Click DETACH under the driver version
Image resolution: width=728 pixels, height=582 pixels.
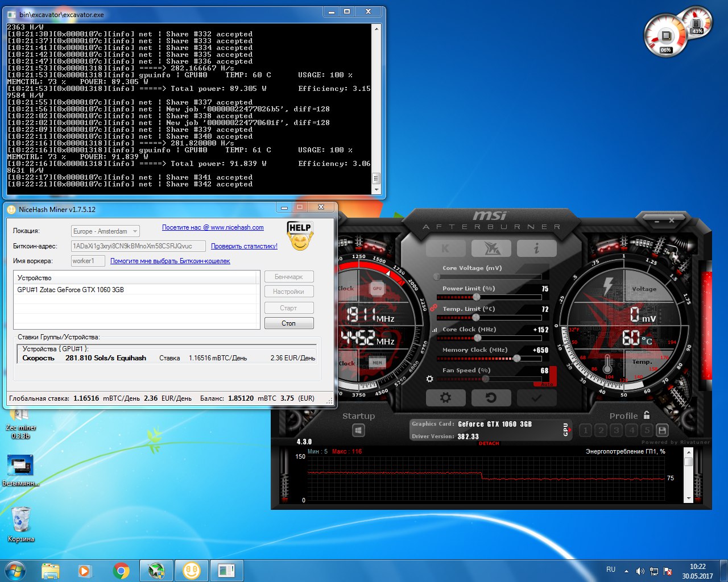[489, 443]
